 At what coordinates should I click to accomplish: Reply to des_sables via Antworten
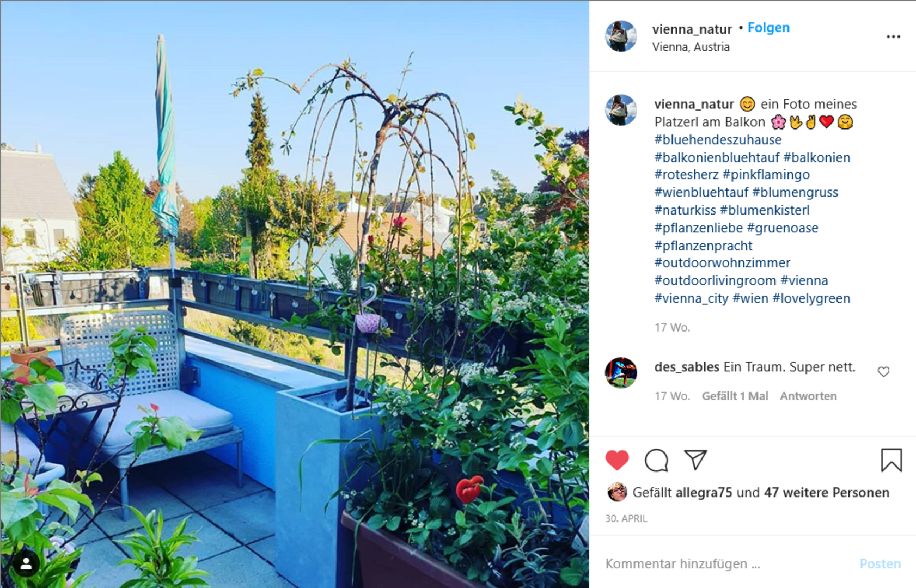coord(808,396)
